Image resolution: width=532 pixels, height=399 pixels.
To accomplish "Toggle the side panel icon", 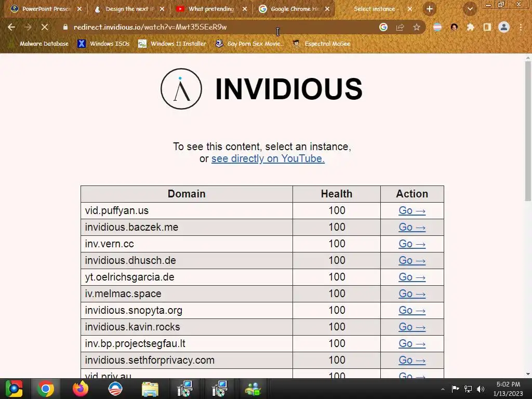I will point(487,27).
